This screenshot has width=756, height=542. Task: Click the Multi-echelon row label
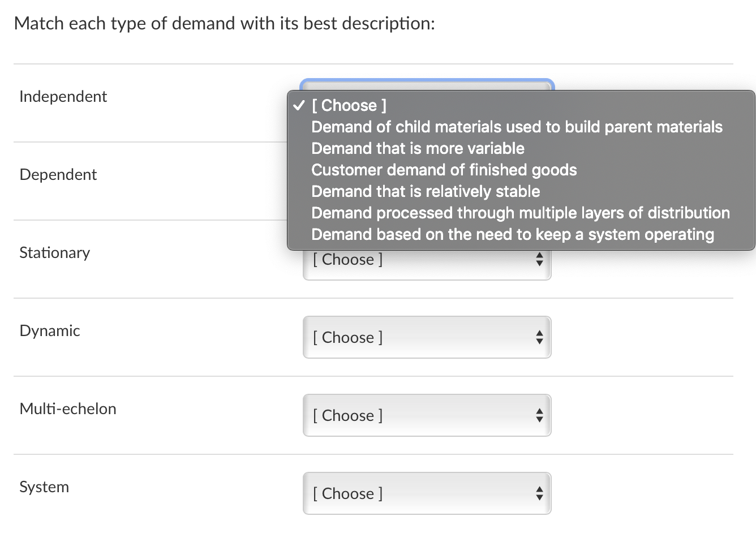click(x=67, y=409)
